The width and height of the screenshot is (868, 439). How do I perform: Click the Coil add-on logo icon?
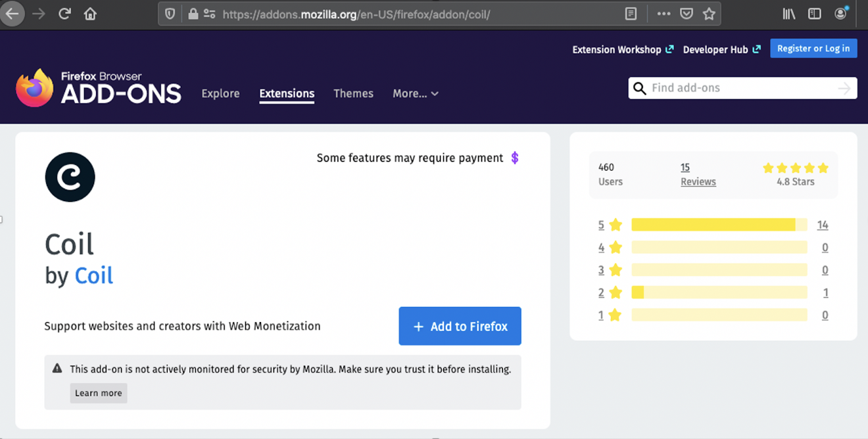point(70,177)
